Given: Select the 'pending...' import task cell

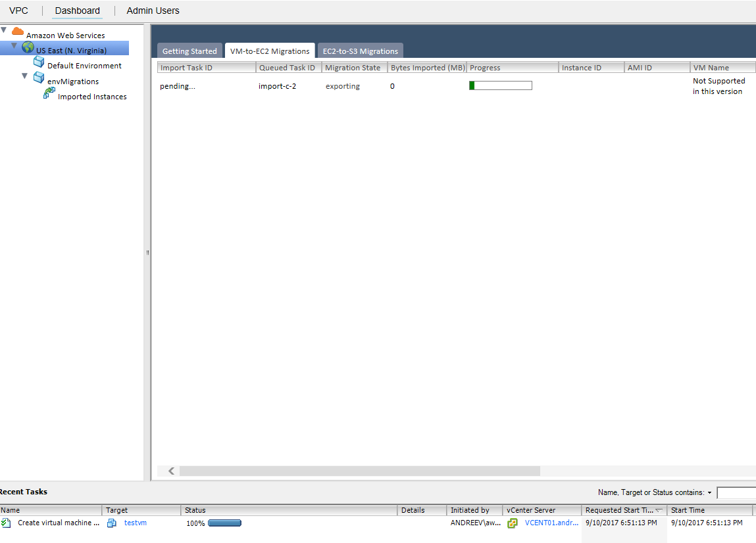Looking at the screenshot, I should click(178, 86).
